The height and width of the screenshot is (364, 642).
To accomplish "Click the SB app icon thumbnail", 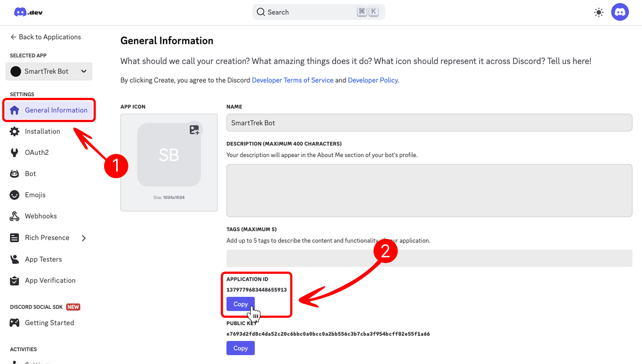I will click(169, 155).
